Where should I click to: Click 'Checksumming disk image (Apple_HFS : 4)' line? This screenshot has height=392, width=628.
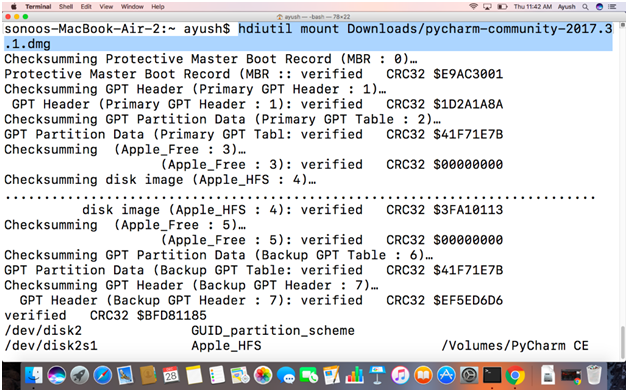coord(160,180)
